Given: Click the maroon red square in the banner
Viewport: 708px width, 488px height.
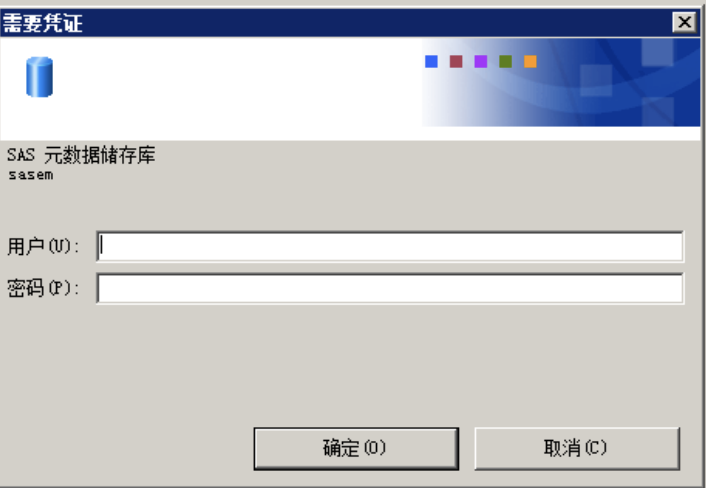Looking at the screenshot, I should pos(456,61).
